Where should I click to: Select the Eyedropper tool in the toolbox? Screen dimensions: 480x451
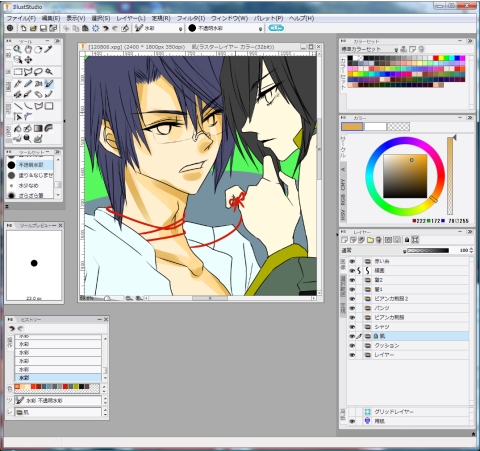[49, 50]
